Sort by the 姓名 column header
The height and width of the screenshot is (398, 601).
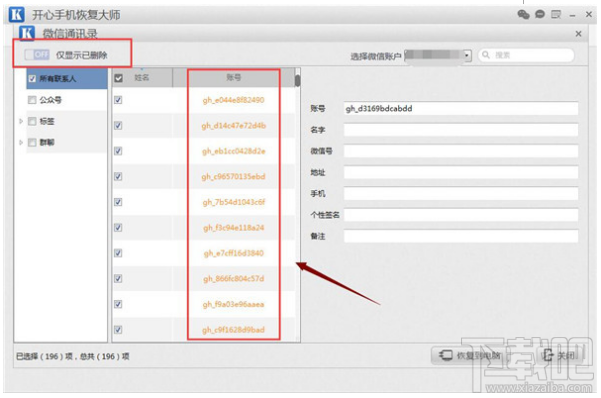click(x=141, y=78)
